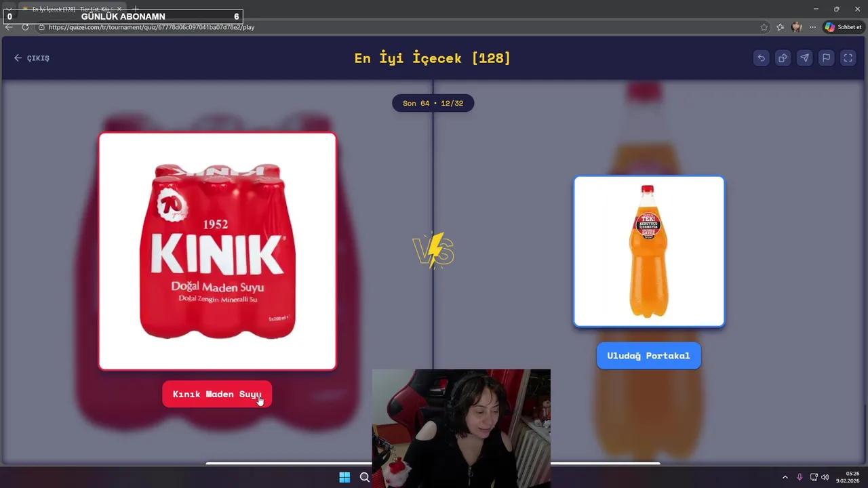868x488 pixels.
Task: Undo the last pick with the back arrow icon
Action: point(761,58)
